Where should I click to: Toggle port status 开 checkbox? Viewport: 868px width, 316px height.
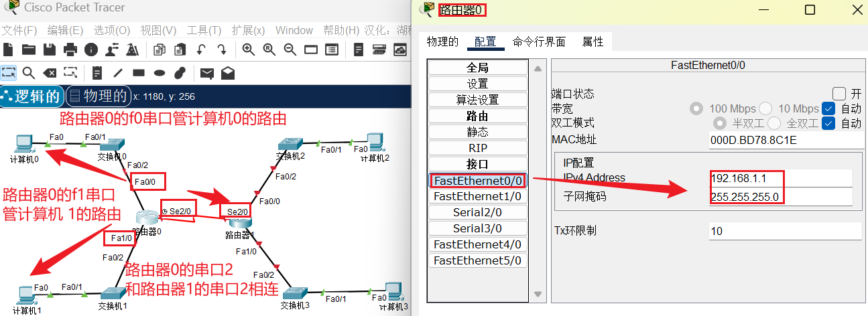pyautogui.click(x=839, y=94)
